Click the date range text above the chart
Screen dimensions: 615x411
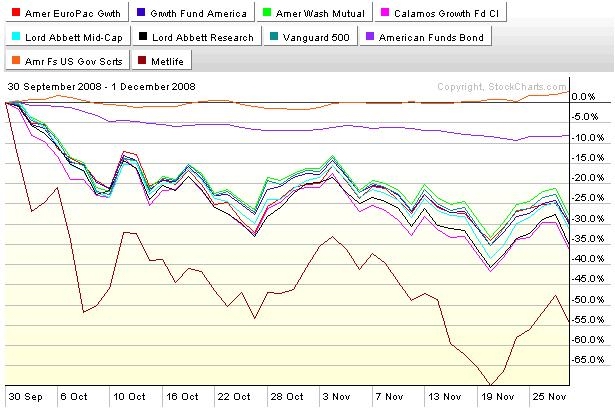pyautogui.click(x=102, y=87)
